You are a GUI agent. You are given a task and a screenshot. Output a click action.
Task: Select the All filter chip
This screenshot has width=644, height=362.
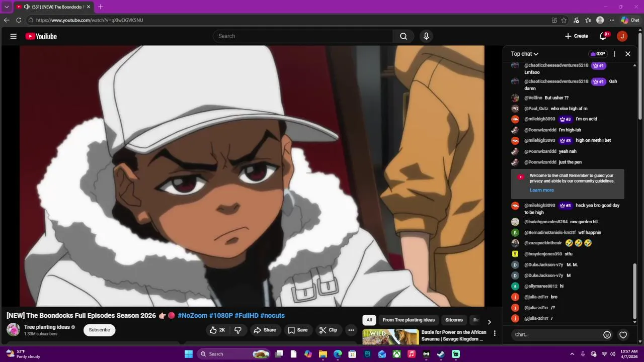click(369, 320)
